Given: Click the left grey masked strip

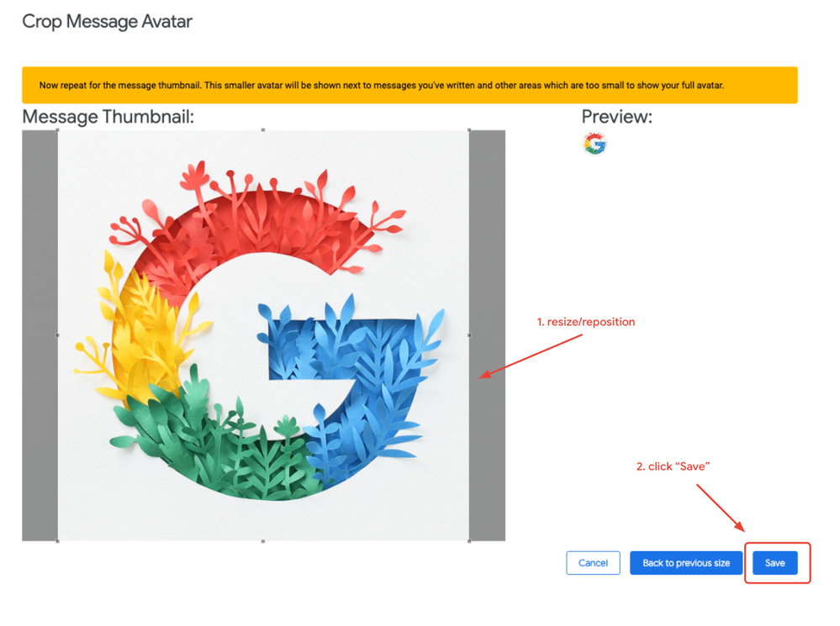Looking at the screenshot, I should [x=40, y=335].
